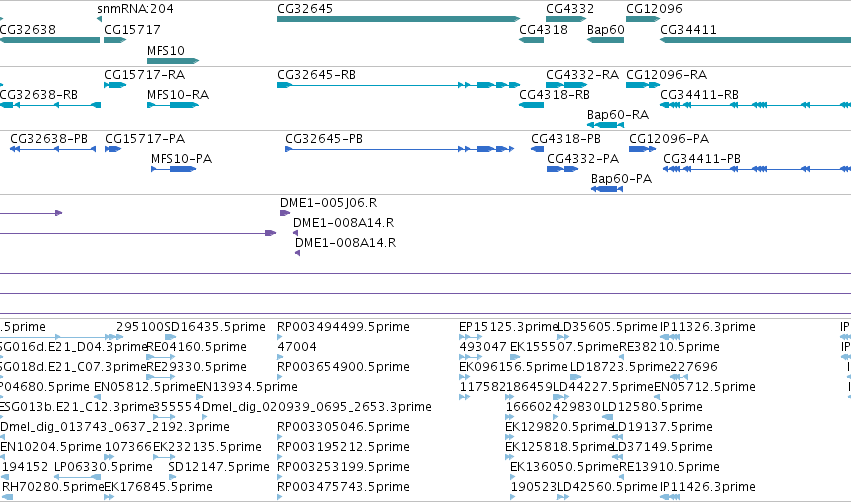Select the CG34411-PB protein label
This screenshot has height=502, width=851.
point(702,159)
